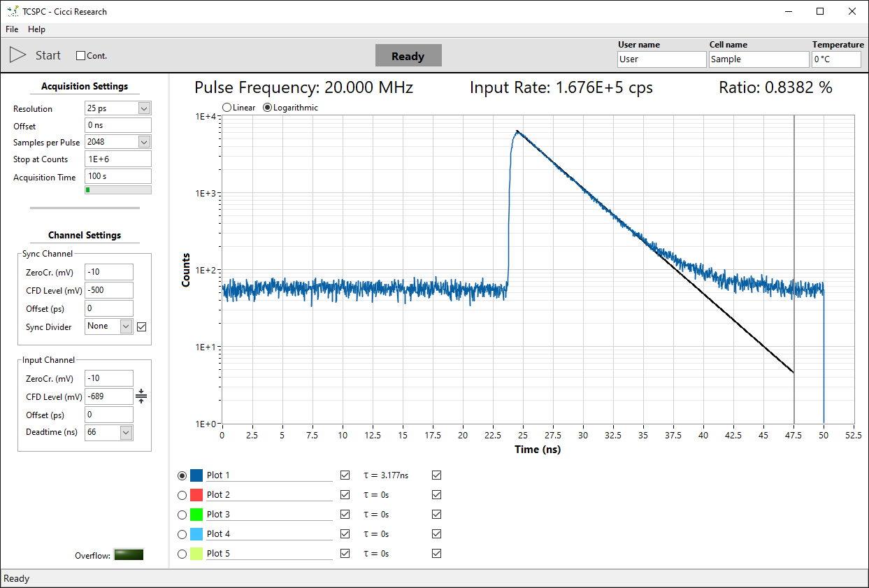Select the Plot 3 radio button
Screen dimensions: 869x588
coord(182,515)
